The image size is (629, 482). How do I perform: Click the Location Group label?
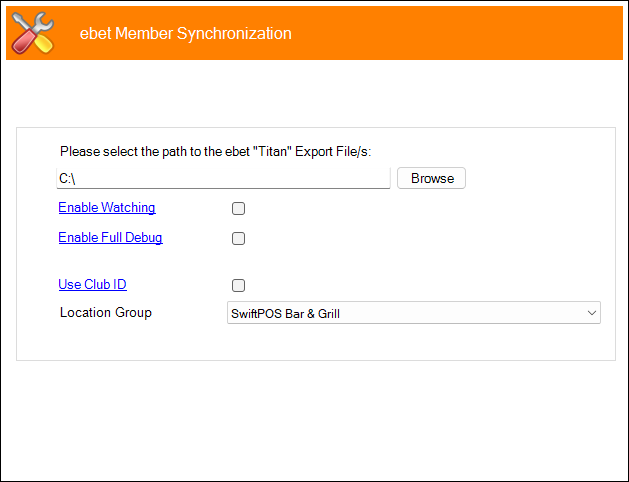click(x=106, y=312)
